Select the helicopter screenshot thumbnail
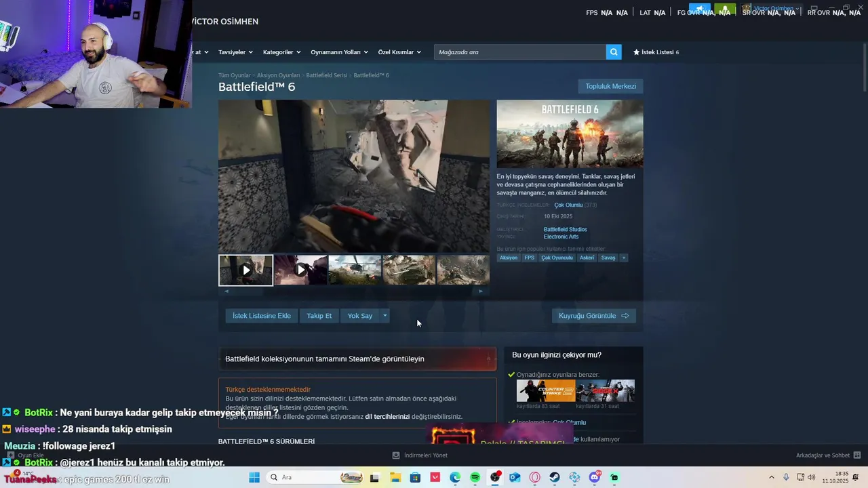This screenshot has height=488, width=868. coord(355,270)
